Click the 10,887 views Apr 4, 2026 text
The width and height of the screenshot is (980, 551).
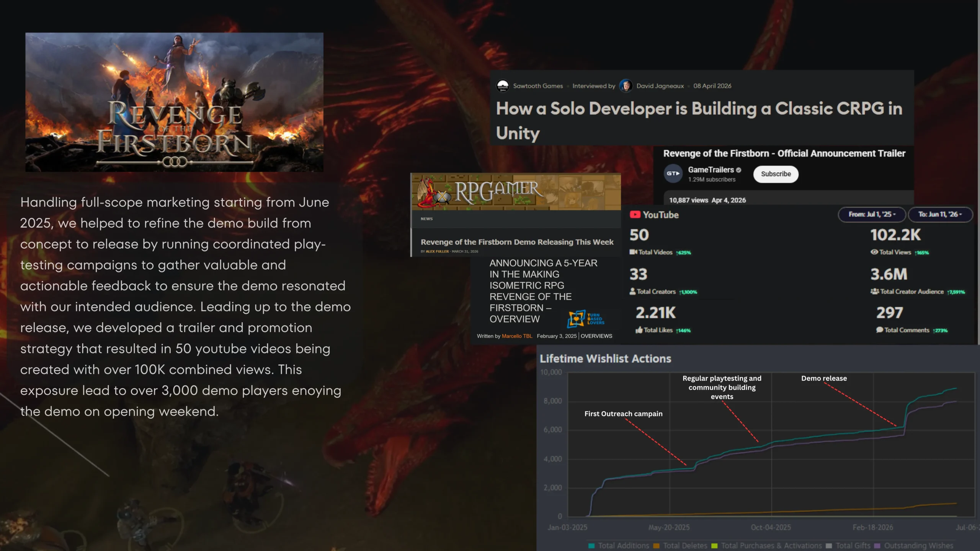point(707,200)
